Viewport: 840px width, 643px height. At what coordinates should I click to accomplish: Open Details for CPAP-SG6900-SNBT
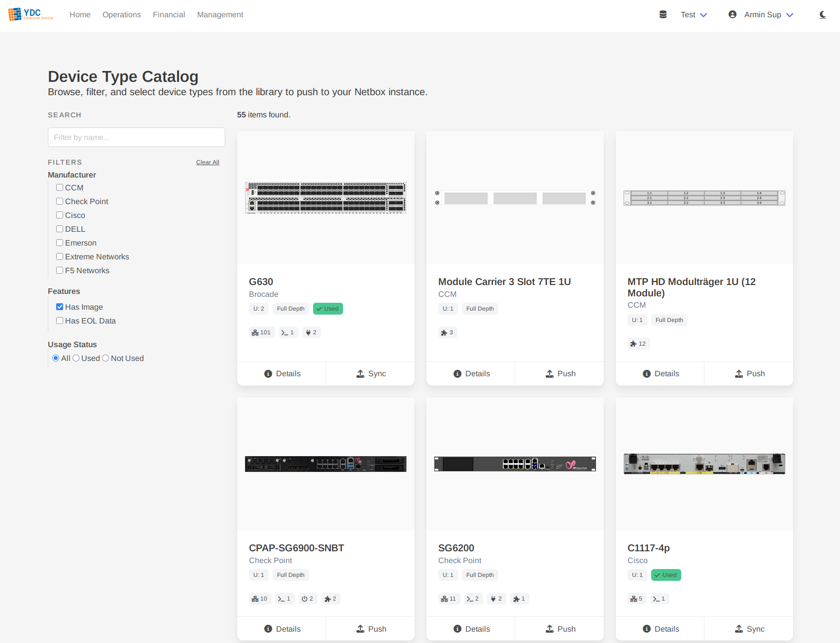(281, 629)
